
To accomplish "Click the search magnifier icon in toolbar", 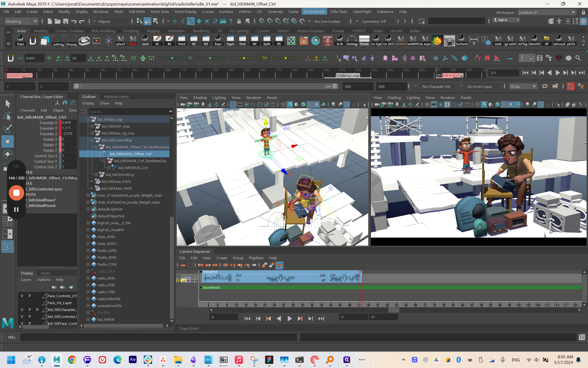I will pyautogui.click(x=578, y=58).
